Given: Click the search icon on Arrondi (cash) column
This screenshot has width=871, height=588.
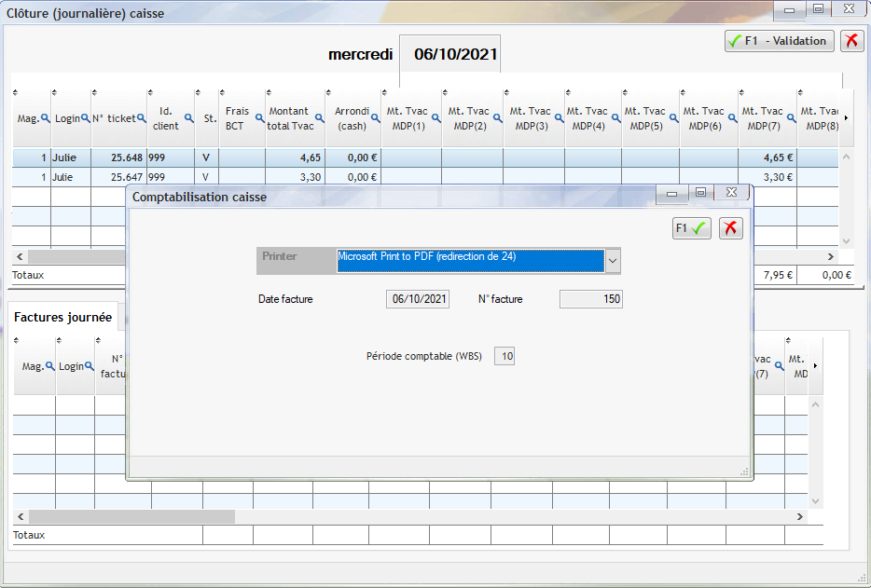Looking at the screenshot, I should [x=374, y=118].
